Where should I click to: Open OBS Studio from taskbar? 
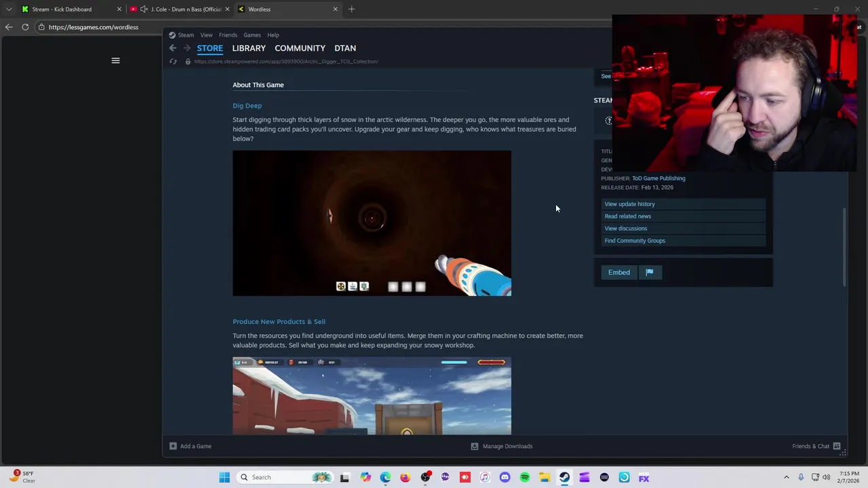click(425, 477)
